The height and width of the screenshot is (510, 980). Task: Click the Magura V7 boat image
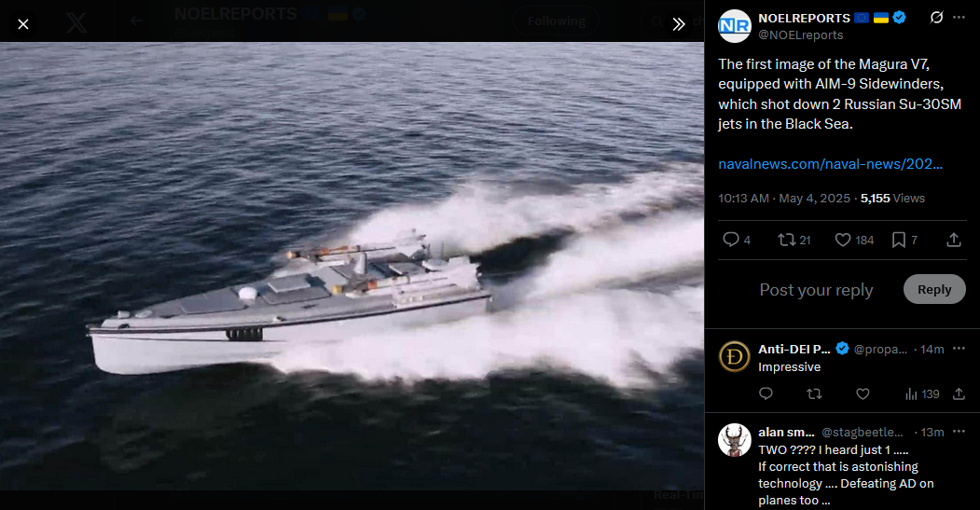pyautogui.click(x=352, y=267)
